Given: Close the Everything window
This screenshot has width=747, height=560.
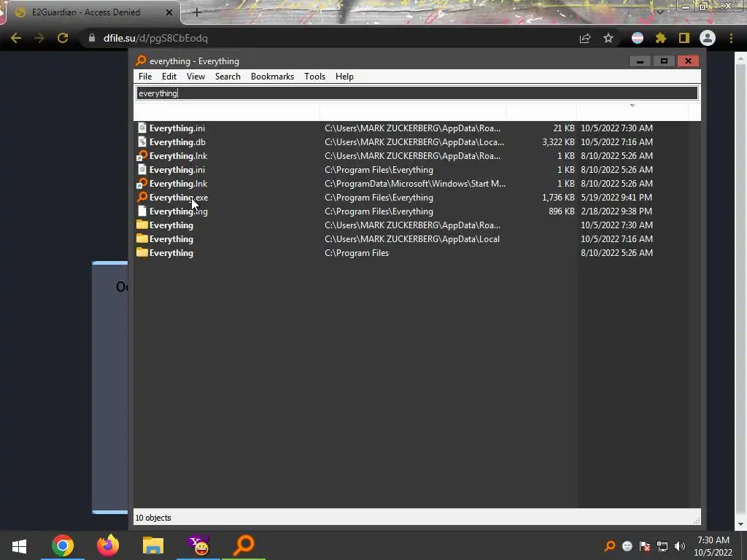Looking at the screenshot, I should 688,61.
